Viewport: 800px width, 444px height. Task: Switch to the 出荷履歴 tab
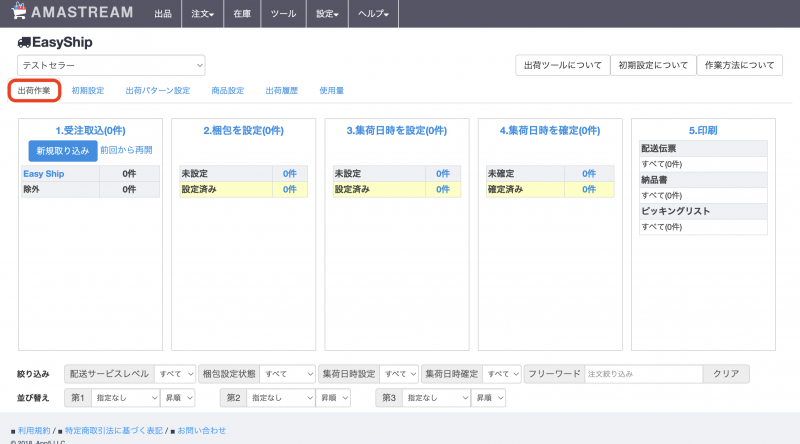coord(282,91)
